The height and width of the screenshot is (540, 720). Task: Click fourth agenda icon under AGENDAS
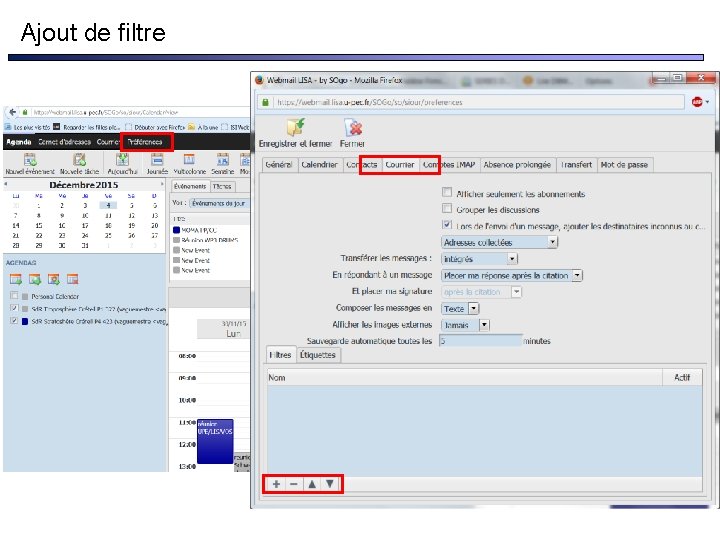[73, 279]
